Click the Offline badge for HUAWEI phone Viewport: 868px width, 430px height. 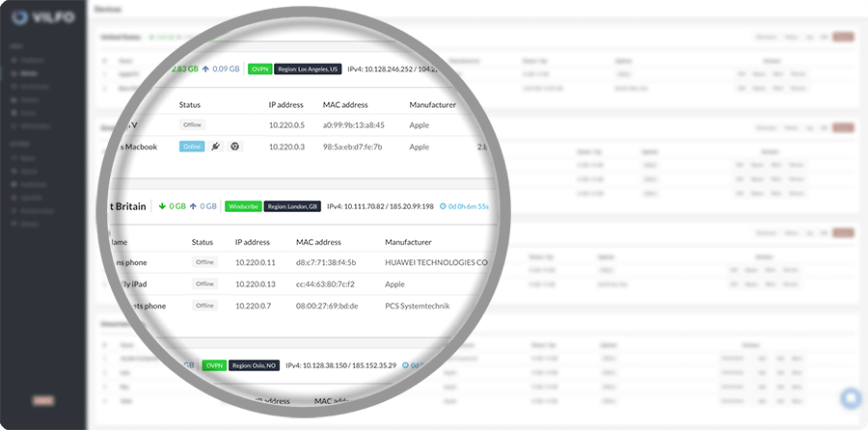point(204,262)
